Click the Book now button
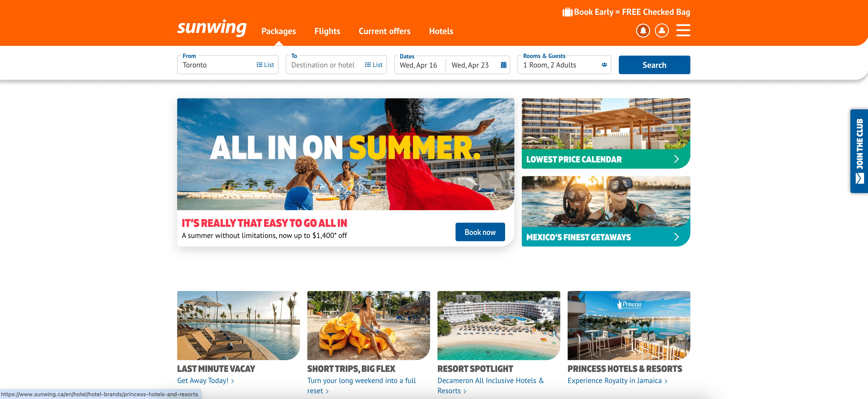The image size is (868, 399). (480, 232)
